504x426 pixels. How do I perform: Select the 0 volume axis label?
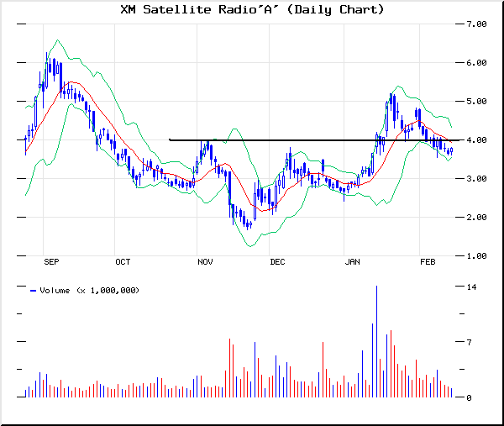click(469, 398)
